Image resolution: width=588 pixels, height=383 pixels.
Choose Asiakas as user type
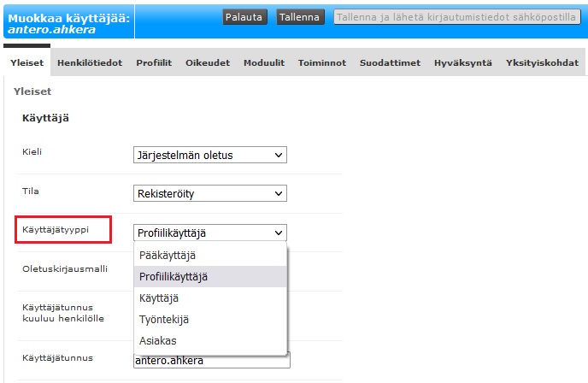pos(158,341)
